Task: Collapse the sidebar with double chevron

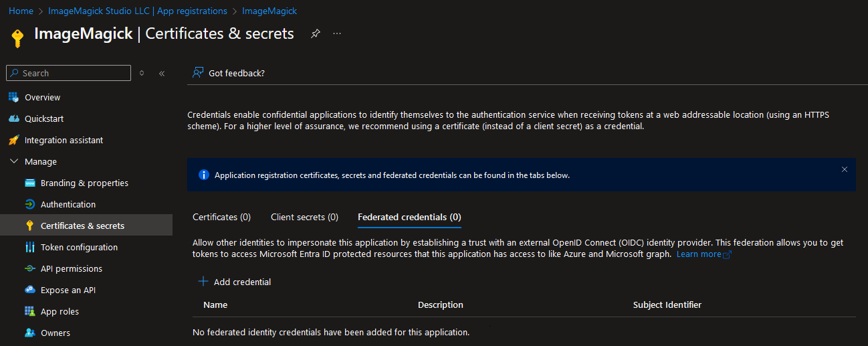Action: pyautogui.click(x=162, y=73)
